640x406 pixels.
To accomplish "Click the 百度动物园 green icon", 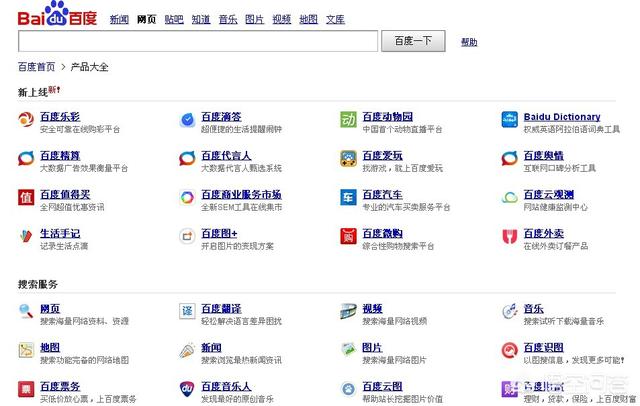I will click(348, 120).
